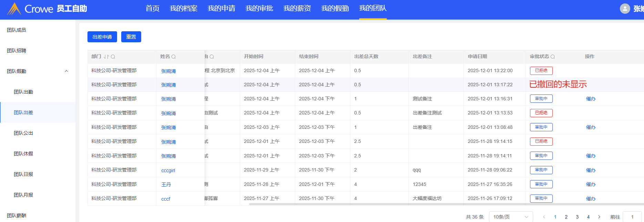
Task: Click the table's horizontal scrollbar
Action: coord(413,204)
